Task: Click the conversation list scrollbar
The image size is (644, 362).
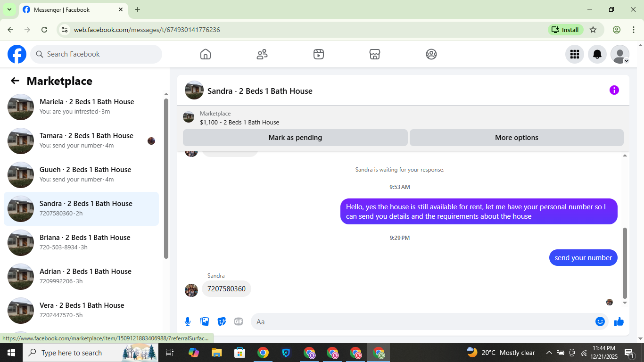Action: [x=166, y=178]
